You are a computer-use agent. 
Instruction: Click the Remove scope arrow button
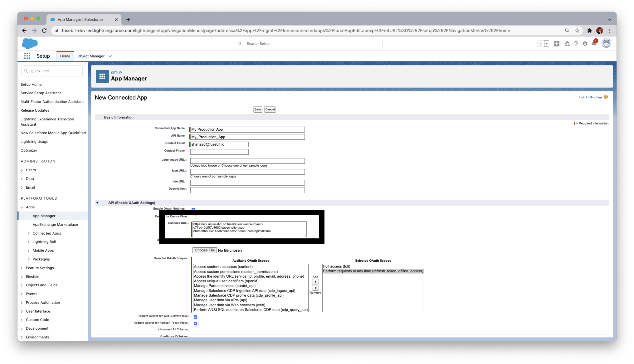tap(315, 288)
